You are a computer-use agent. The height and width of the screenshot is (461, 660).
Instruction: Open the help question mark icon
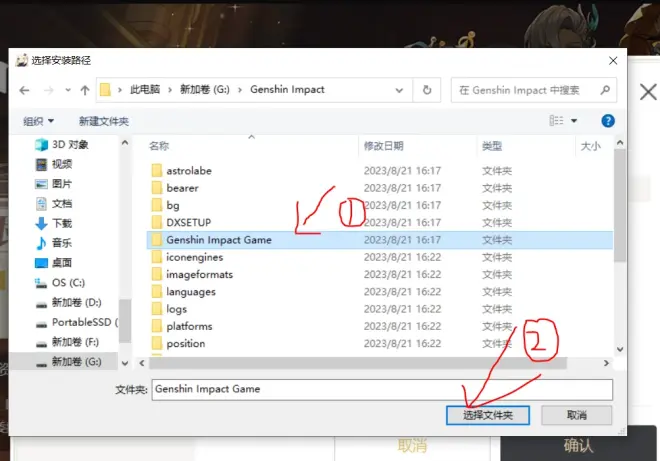pyautogui.click(x=607, y=121)
